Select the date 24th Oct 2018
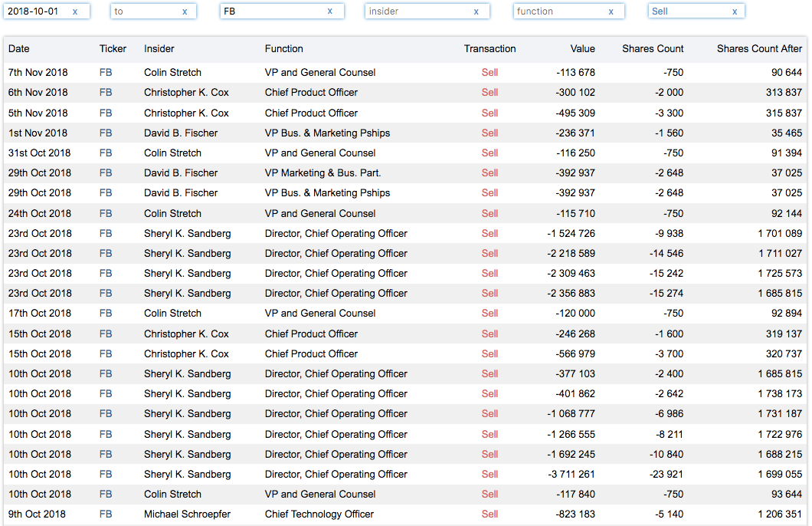The height and width of the screenshot is (526, 812). [x=39, y=213]
